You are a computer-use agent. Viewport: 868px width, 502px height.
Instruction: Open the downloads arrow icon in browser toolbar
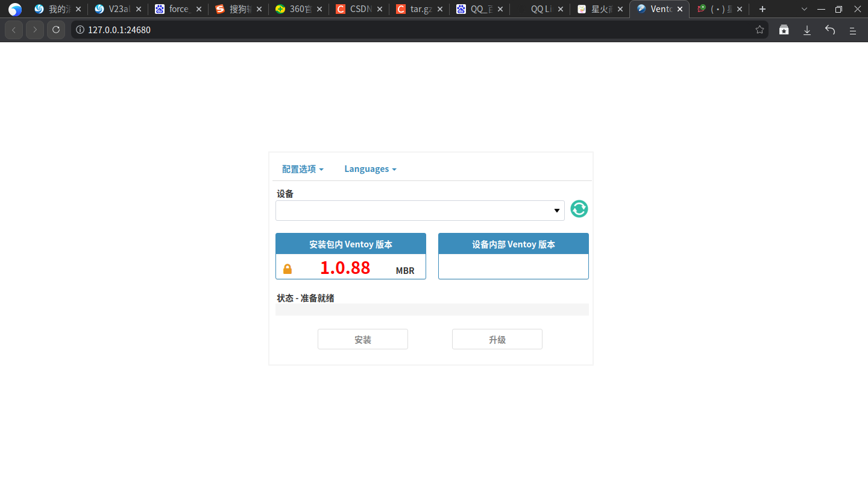[807, 30]
